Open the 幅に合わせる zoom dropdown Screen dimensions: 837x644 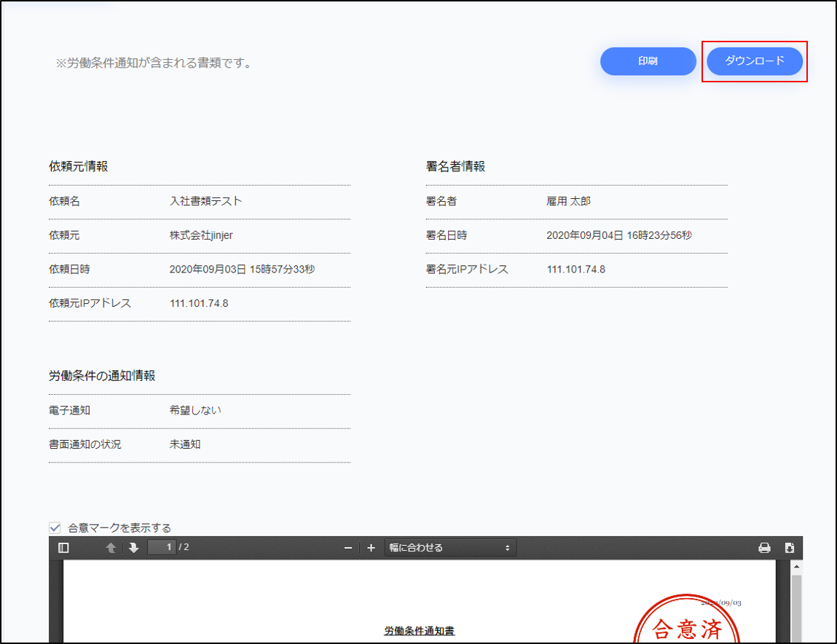450,548
